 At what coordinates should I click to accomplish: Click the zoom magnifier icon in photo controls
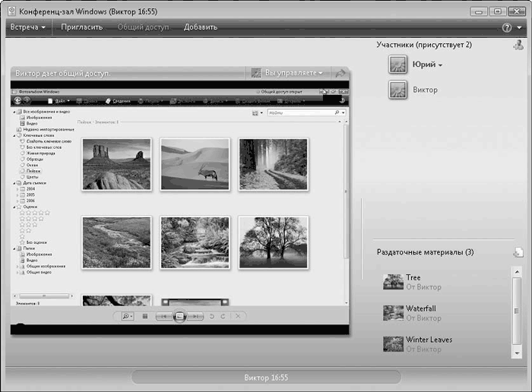coord(128,316)
